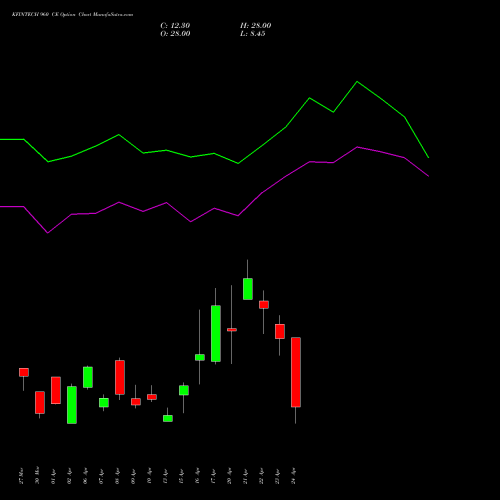Click the green candlestick for 06 Apr
Viewport: 500px width, 500px height.
(x=88, y=377)
